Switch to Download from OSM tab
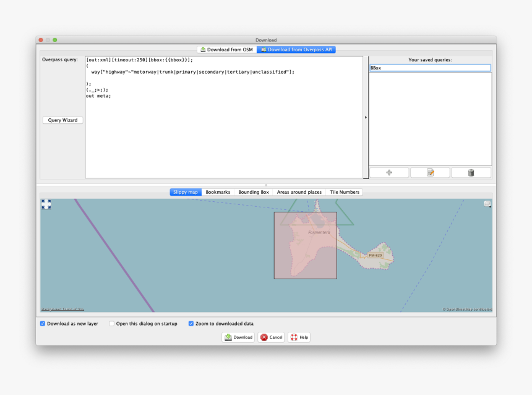The height and width of the screenshot is (395, 532). [226, 50]
